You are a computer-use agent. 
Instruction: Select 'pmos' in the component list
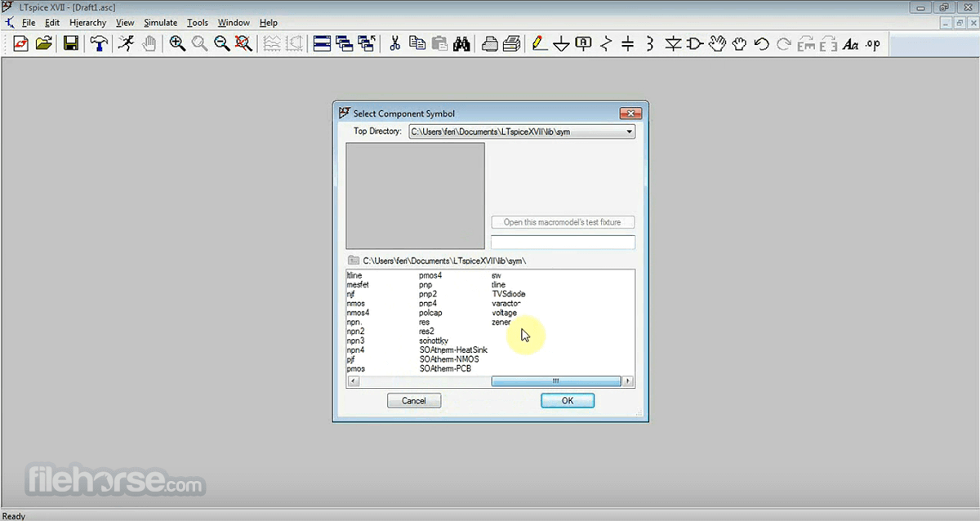tap(355, 369)
